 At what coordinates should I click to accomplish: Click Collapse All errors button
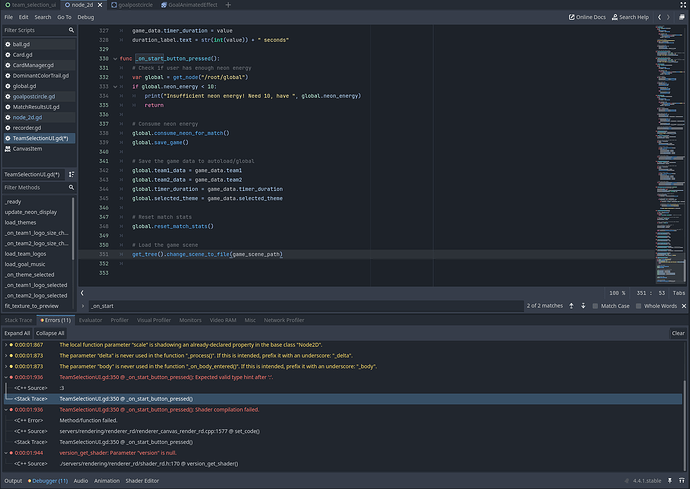click(x=50, y=333)
